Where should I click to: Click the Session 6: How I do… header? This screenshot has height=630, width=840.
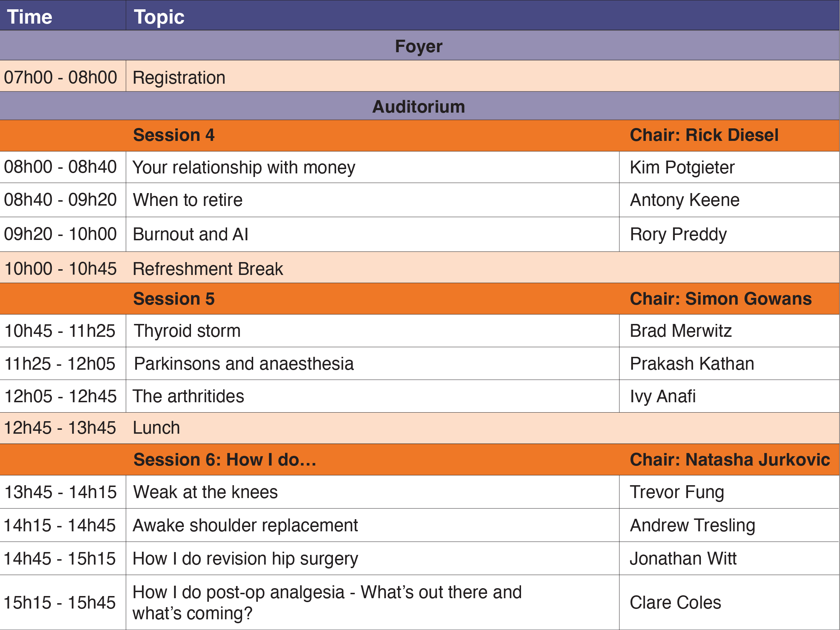[x=225, y=460]
